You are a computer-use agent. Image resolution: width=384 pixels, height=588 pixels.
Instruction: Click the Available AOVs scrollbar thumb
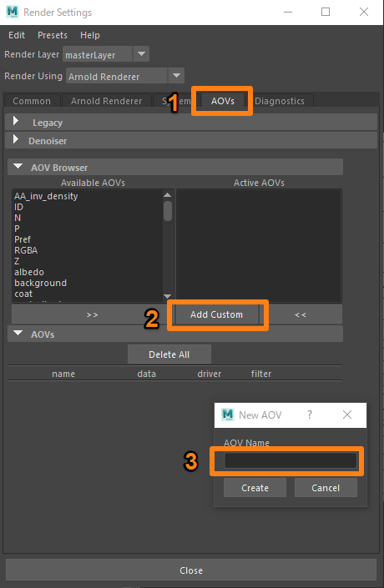click(168, 211)
